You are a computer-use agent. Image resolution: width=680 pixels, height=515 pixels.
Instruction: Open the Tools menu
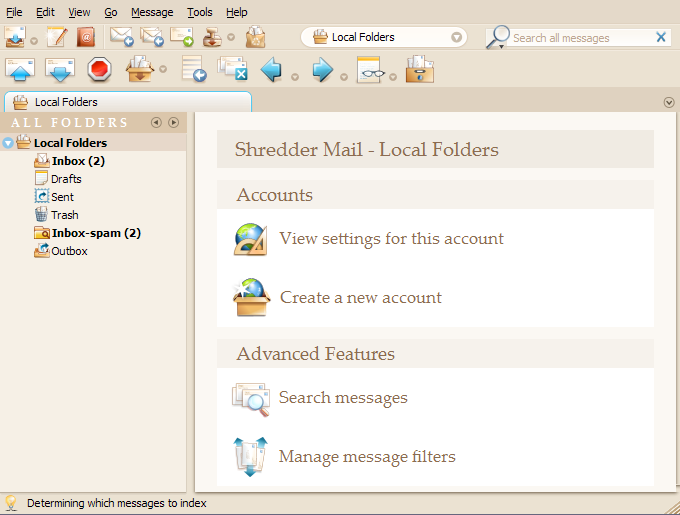pos(199,12)
